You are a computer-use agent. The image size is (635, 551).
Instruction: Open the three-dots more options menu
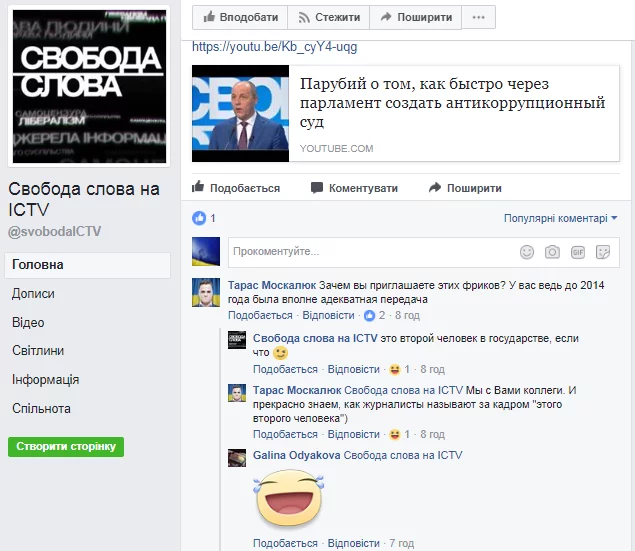[479, 17]
